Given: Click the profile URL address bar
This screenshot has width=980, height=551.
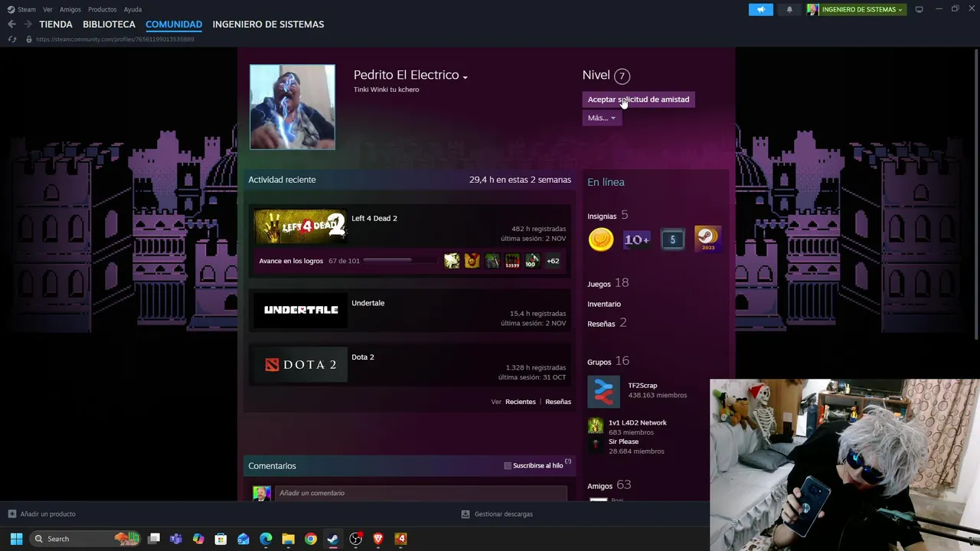Looking at the screenshot, I should click(x=115, y=39).
